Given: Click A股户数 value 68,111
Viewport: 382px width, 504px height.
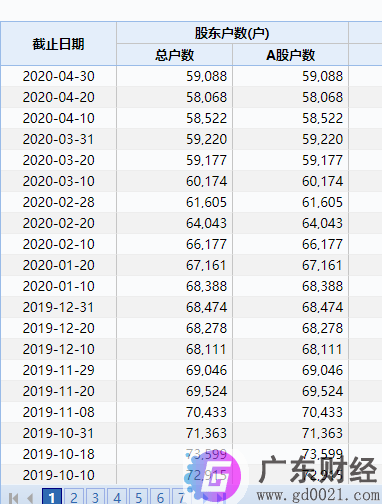Looking at the screenshot, I should point(322,349).
